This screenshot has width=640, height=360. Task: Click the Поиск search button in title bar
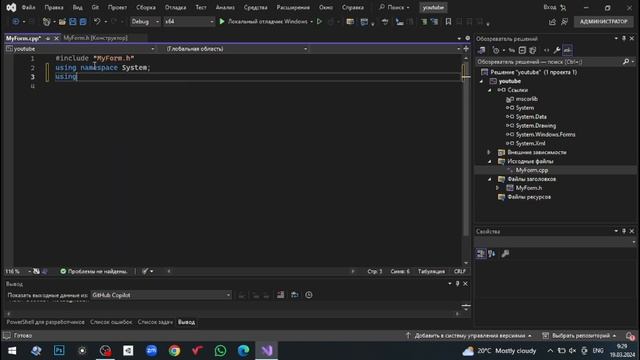394,7
